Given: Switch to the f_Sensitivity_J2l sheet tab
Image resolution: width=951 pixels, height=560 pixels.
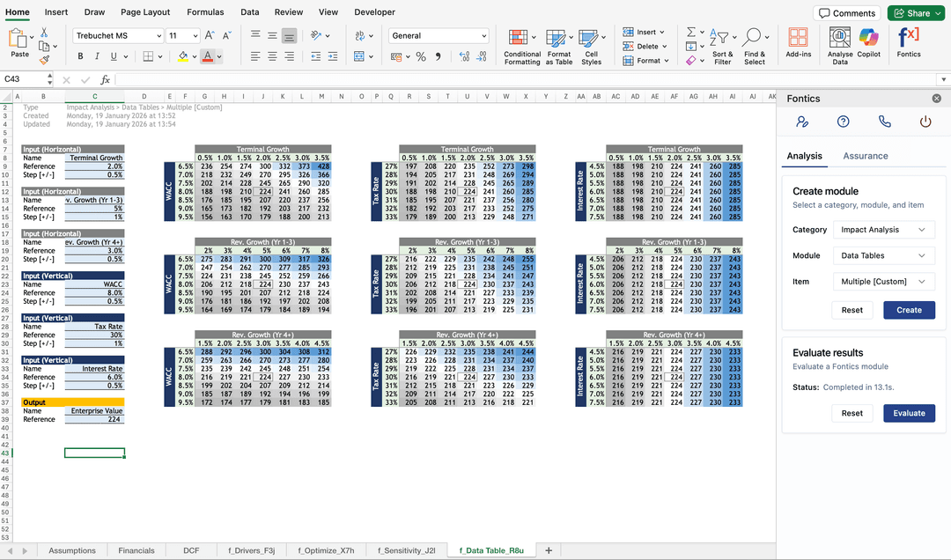Looking at the screenshot, I should point(406,550).
